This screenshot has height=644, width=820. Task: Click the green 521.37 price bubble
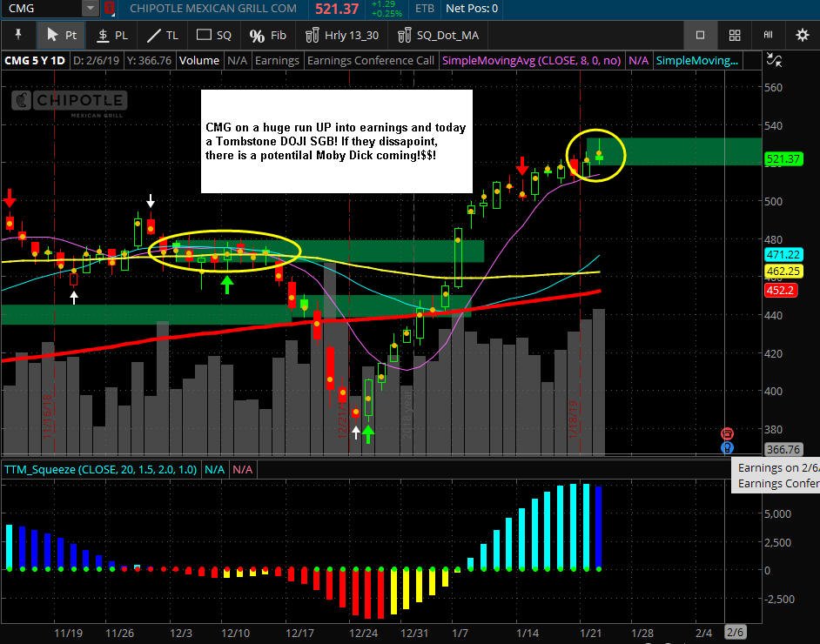click(x=783, y=159)
